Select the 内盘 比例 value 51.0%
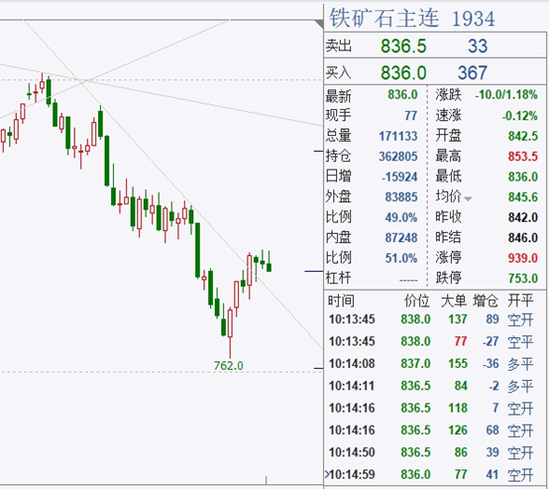Viewport: 550px width, 490px height. (x=401, y=258)
